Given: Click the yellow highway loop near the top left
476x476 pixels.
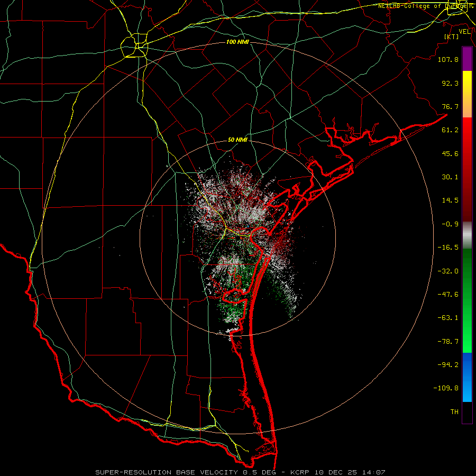Looking at the screenshot, I should [134, 45].
